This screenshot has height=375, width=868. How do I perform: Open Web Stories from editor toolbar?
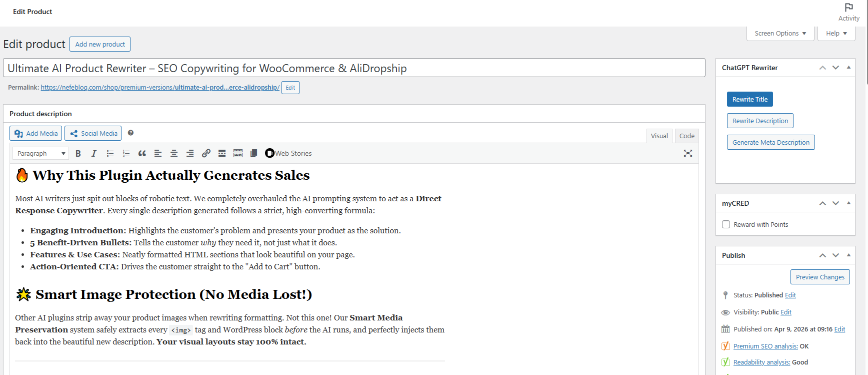(x=288, y=153)
